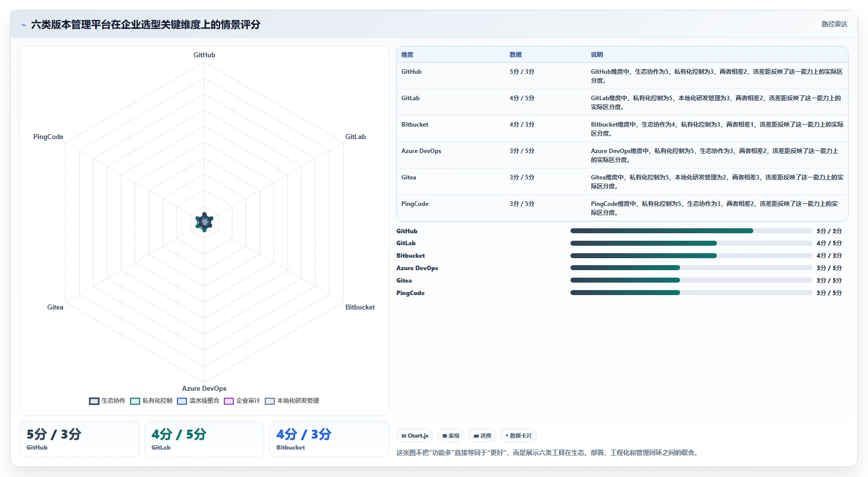
Task: Click the 进度 tag
Action: pos(482,436)
